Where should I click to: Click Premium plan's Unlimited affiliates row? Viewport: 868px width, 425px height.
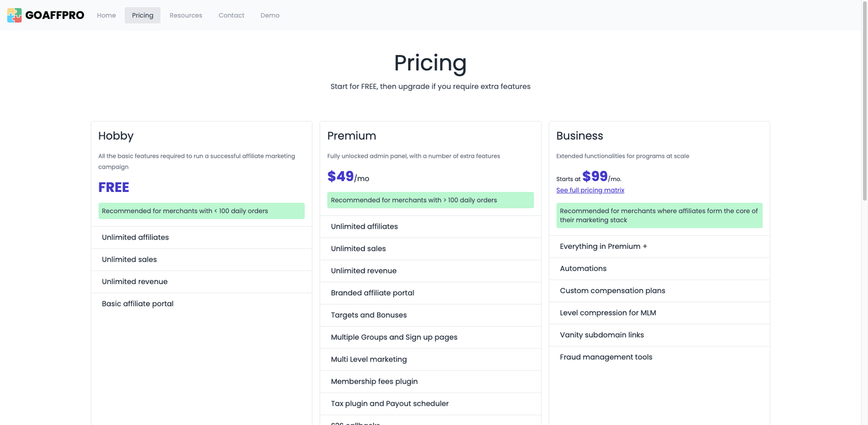[x=430, y=227]
